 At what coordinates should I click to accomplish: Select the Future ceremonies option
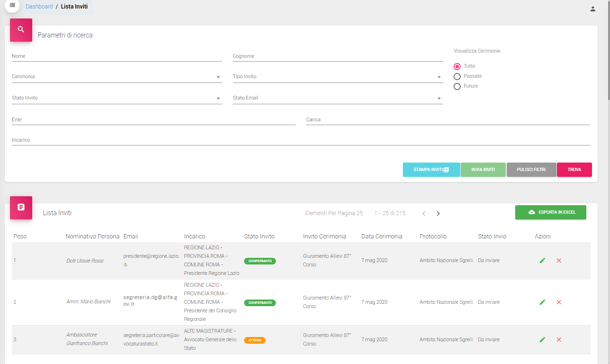click(457, 86)
